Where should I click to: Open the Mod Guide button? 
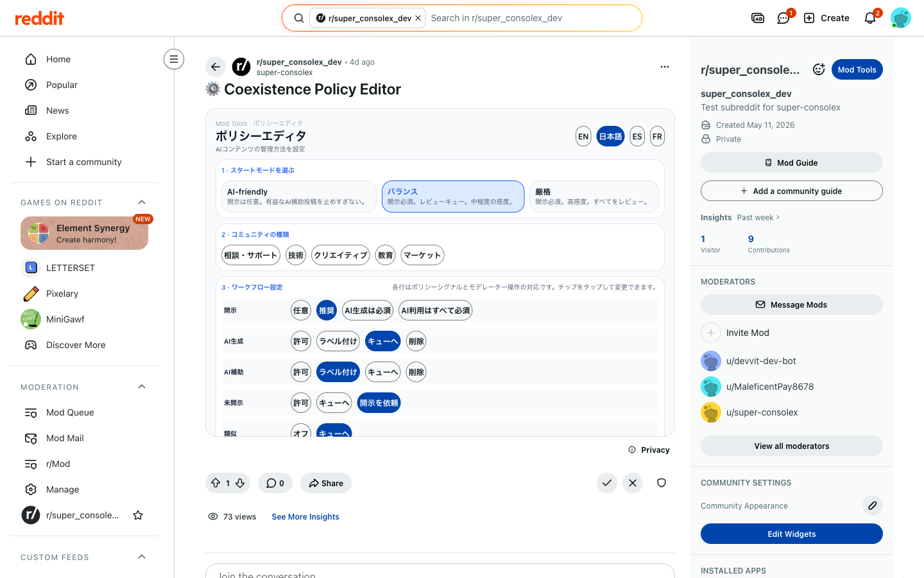[x=792, y=162]
